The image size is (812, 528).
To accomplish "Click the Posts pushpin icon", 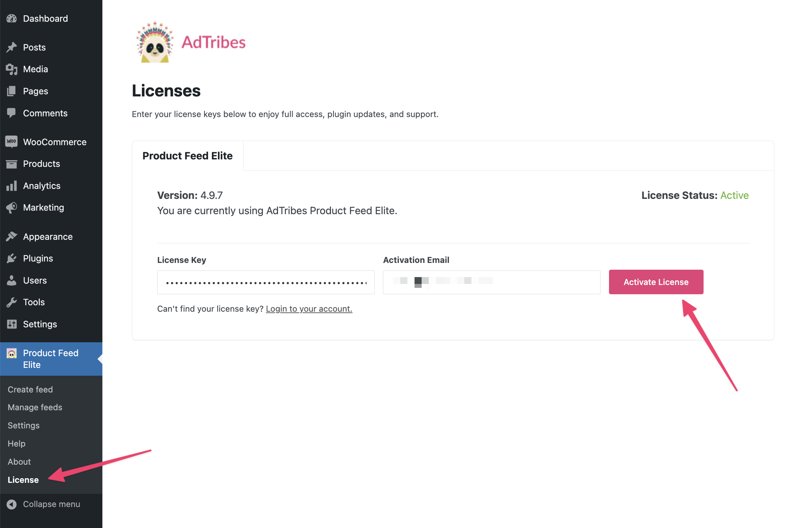I will [x=12, y=47].
